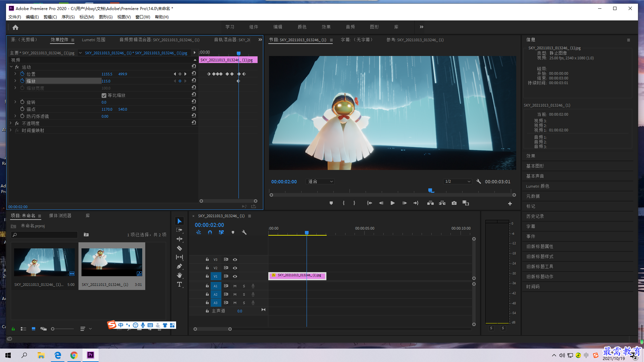
Task: Add a marker in program monitor
Action: 331,203
